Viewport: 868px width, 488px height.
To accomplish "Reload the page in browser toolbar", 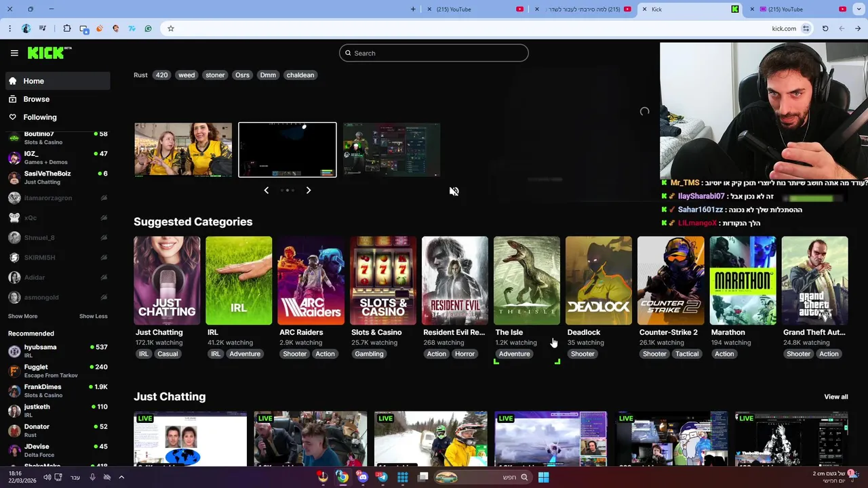I will coord(825,28).
